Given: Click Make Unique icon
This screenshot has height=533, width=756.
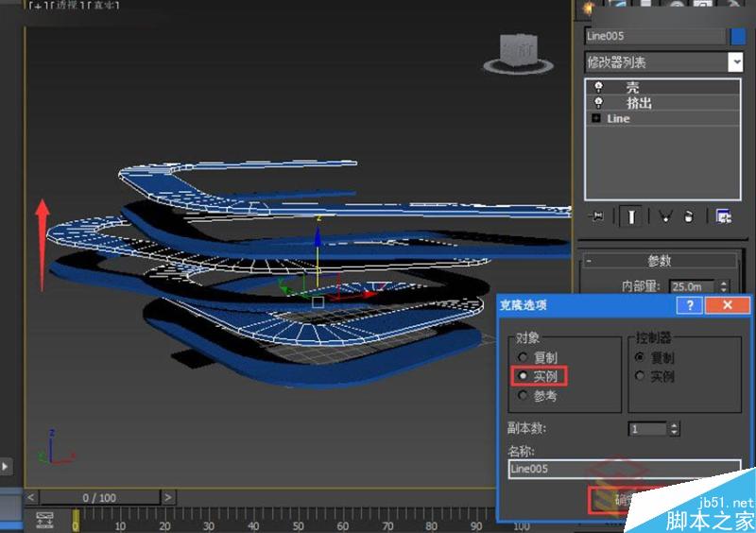Looking at the screenshot, I should coord(665,216).
